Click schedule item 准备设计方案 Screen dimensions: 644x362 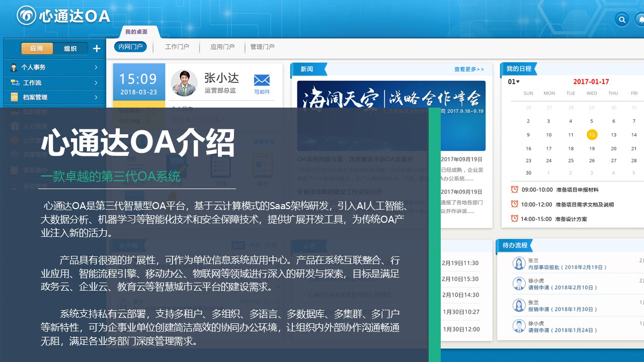click(x=571, y=219)
